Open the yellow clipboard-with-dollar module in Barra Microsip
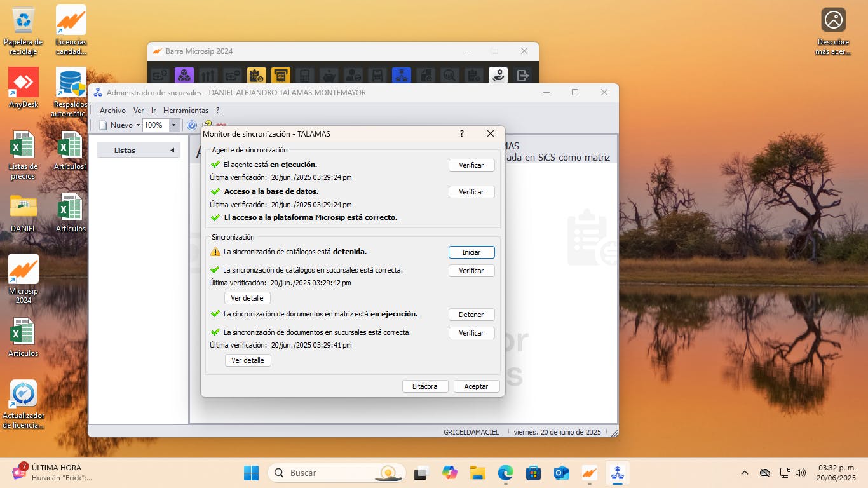 (x=257, y=76)
